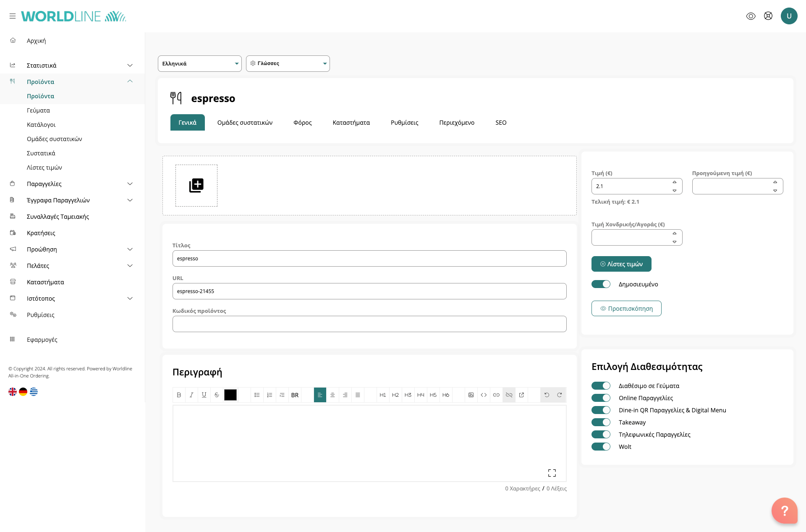Center align the description text
This screenshot has width=806, height=532.
[x=332, y=395]
